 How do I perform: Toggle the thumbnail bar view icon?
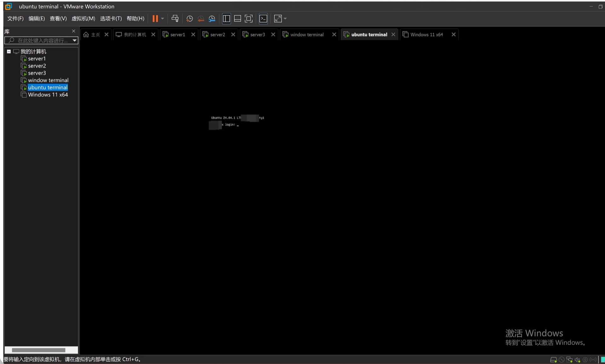pyautogui.click(x=238, y=19)
